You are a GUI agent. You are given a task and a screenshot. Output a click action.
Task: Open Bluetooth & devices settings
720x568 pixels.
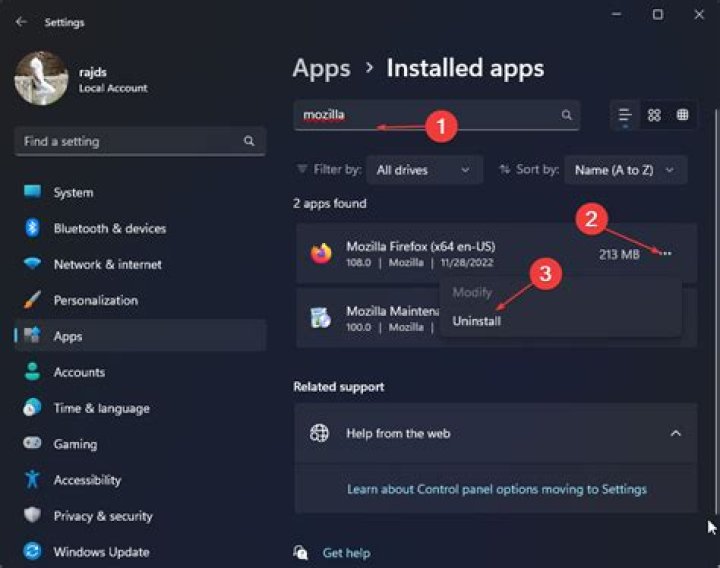(x=140, y=228)
